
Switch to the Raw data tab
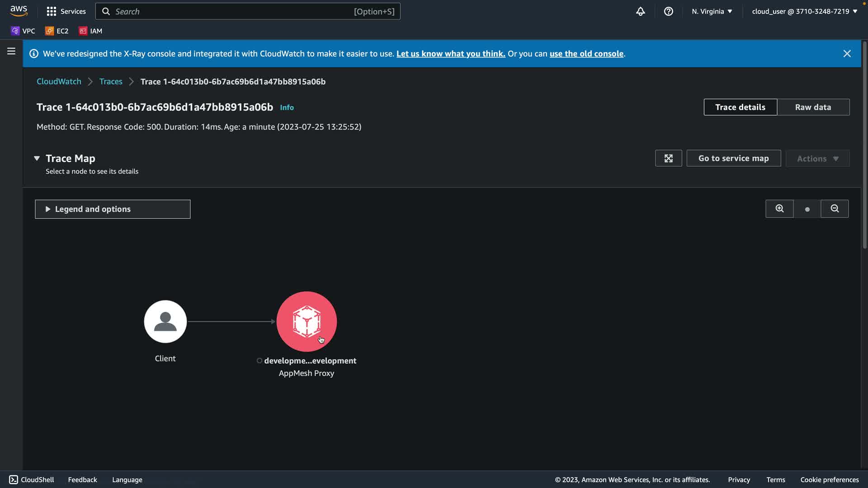click(813, 107)
